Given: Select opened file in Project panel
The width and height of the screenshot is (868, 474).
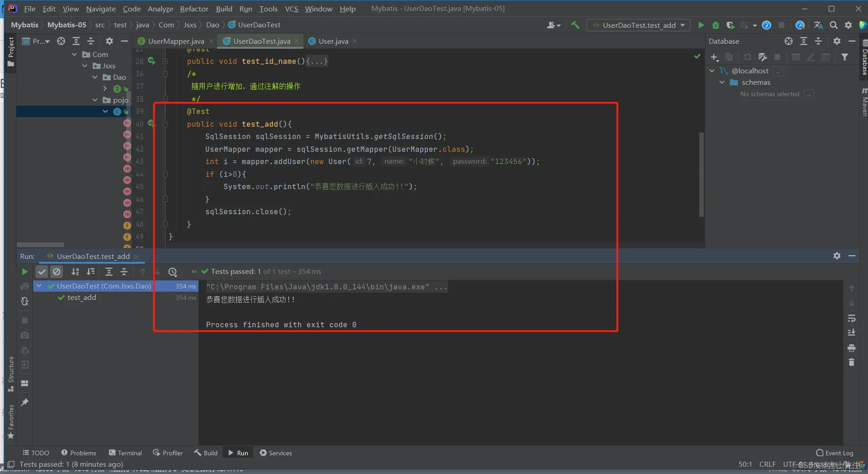Looking at the screenshot, I should click(61, 41).
